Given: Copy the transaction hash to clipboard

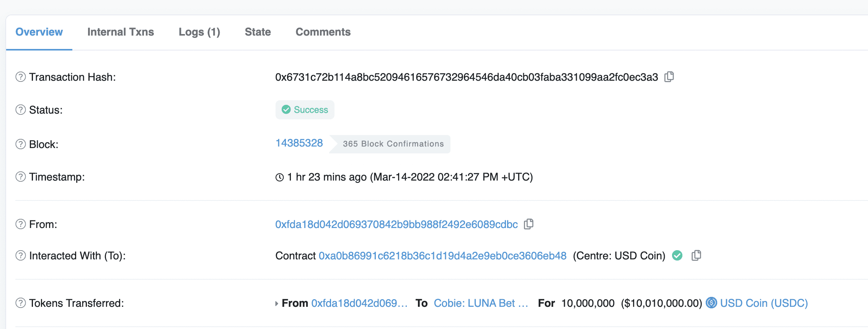Looking at the screenshot, I should tap(669, 77).
